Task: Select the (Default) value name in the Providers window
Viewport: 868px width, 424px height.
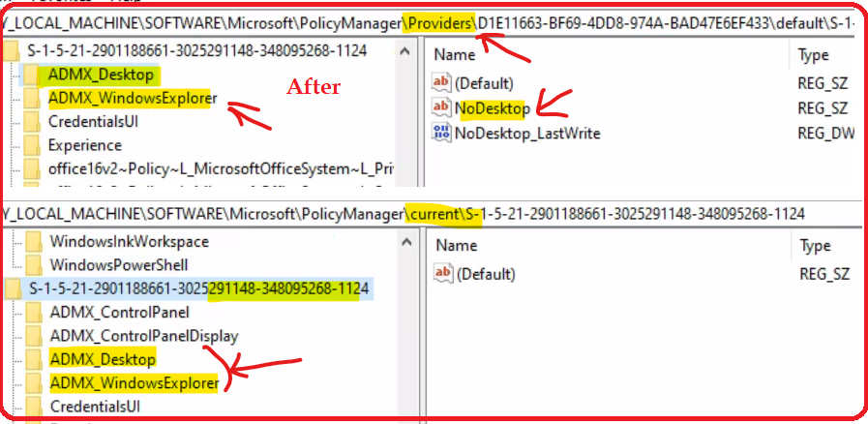Action: tap(484, 83)
